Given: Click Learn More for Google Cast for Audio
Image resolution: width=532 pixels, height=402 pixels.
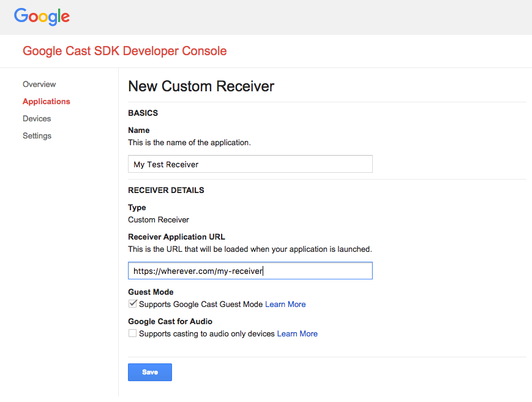Looking at the screenshot, I should pyautogui.click(x=297, y=333).
